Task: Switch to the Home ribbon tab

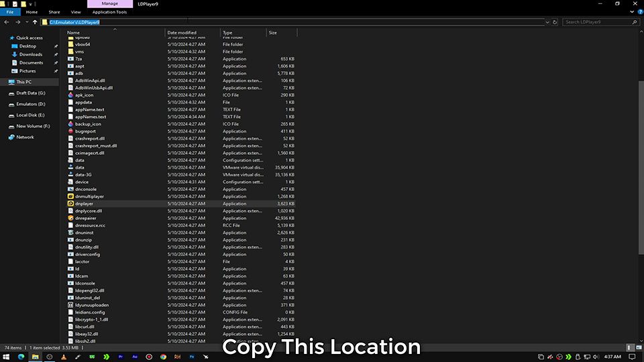Action: (32, 12)
